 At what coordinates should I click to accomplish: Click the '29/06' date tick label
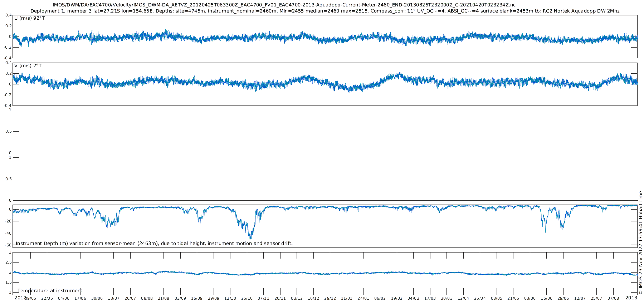[563, 298]
